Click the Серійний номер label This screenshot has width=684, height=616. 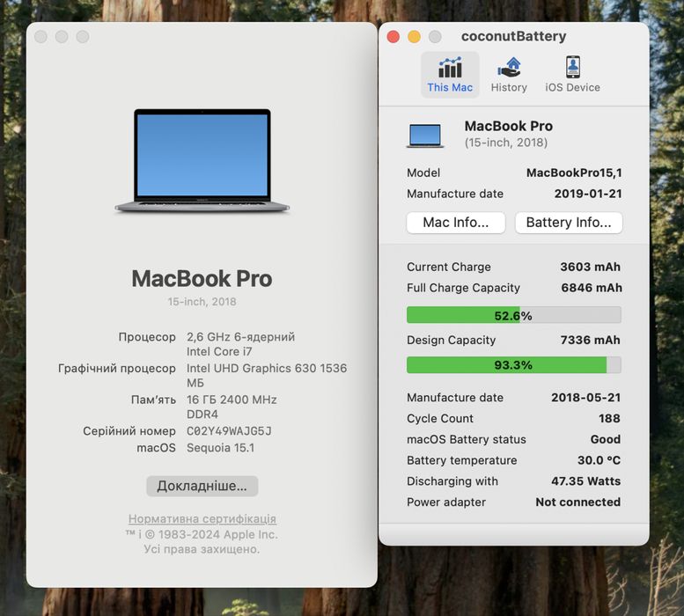click(x=129, y=431)
